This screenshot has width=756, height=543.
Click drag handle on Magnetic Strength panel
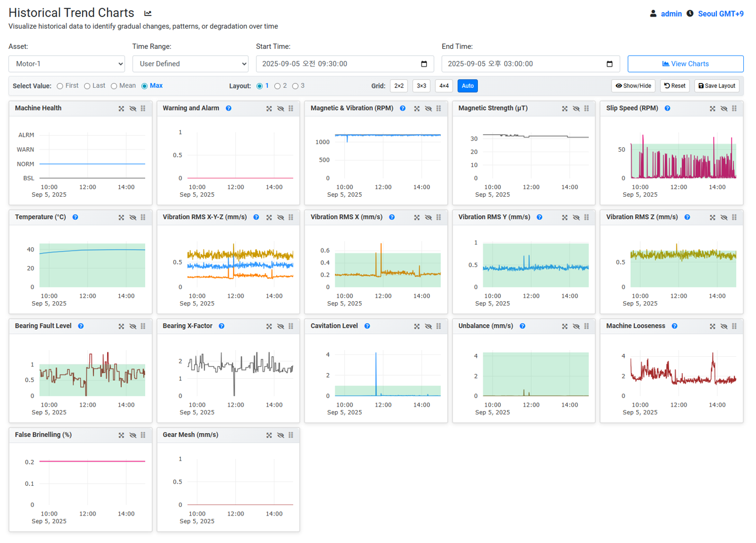click(x=587, y=109)
